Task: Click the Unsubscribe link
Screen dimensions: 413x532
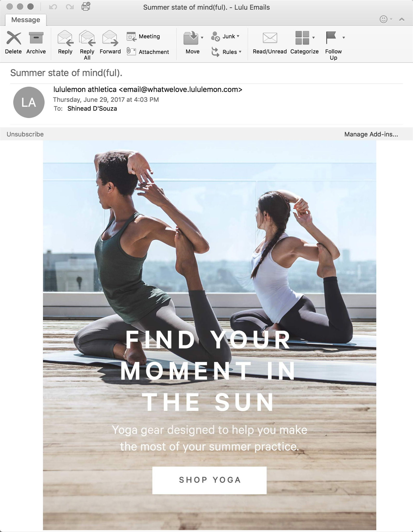Action: 25,134
